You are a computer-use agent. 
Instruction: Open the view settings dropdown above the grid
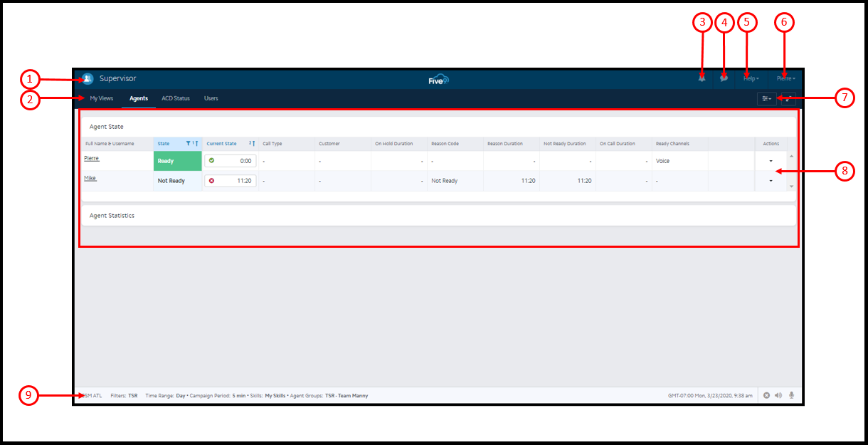tap(766, 98)
